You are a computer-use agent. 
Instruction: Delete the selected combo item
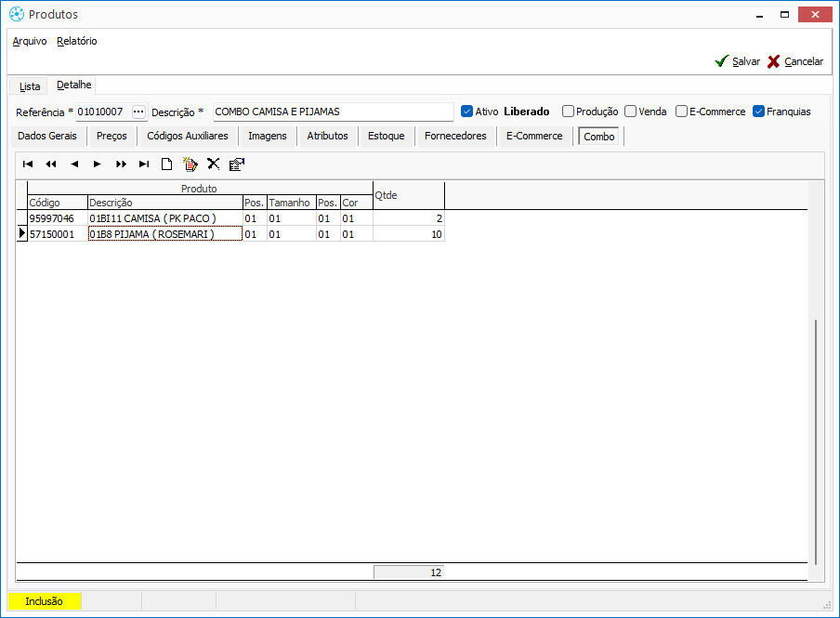(x=214, y=164)
